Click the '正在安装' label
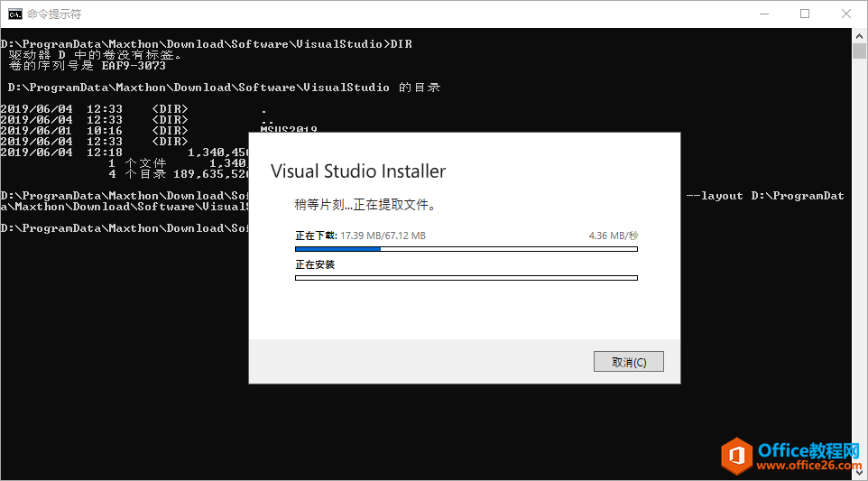The width and height of the screenshot is (868, 481). [x=315, y=264]
